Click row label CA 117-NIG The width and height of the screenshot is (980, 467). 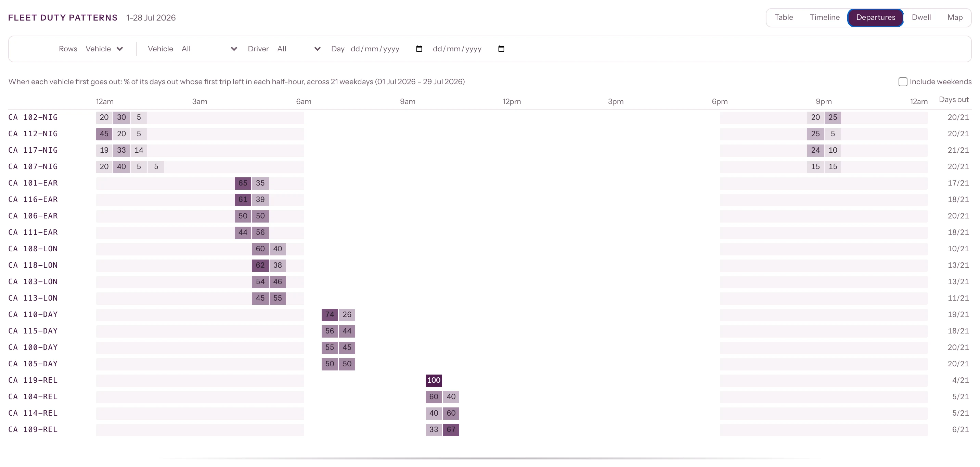[33, 150]
